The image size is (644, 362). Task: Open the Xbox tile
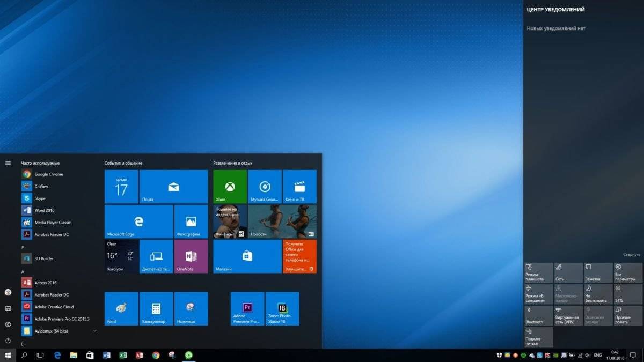[x=230, y=187]
